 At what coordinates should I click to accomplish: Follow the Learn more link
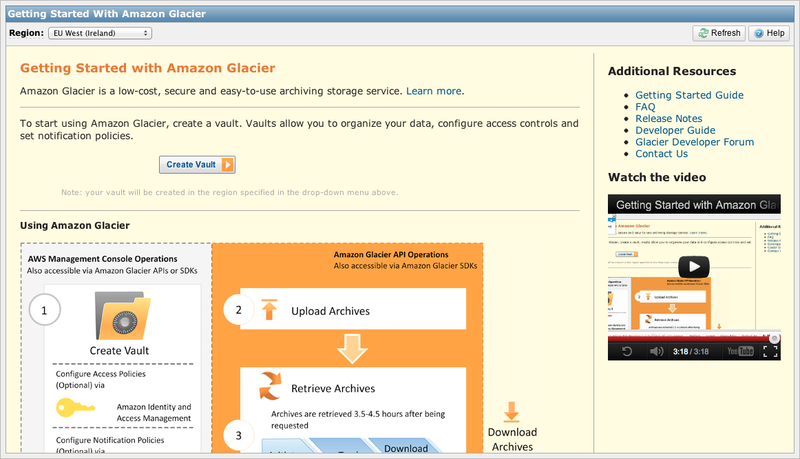point(434,91)
